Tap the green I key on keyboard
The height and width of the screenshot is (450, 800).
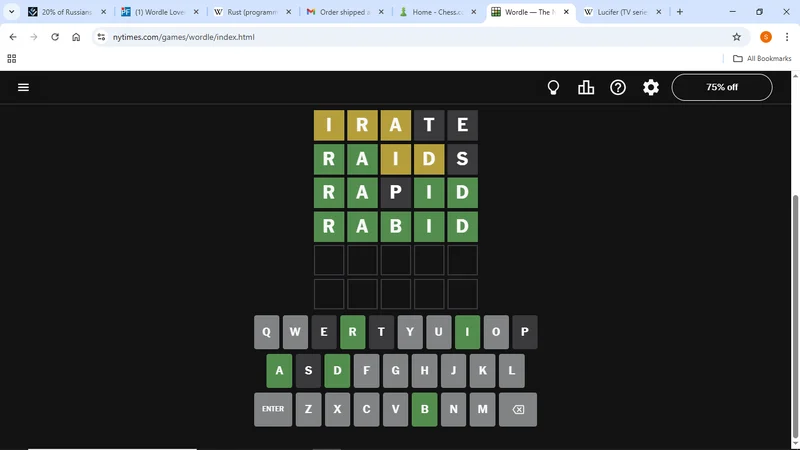467,332
